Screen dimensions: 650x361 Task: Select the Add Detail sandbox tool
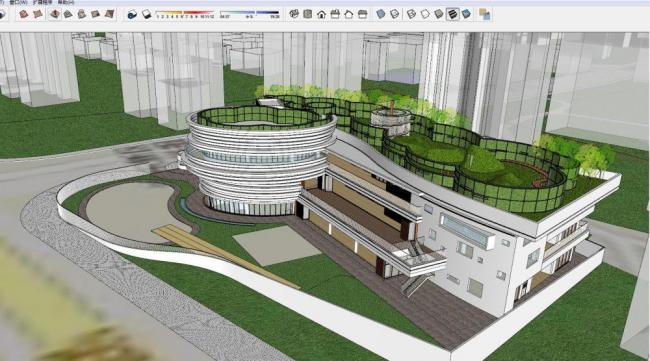(96, 15)
